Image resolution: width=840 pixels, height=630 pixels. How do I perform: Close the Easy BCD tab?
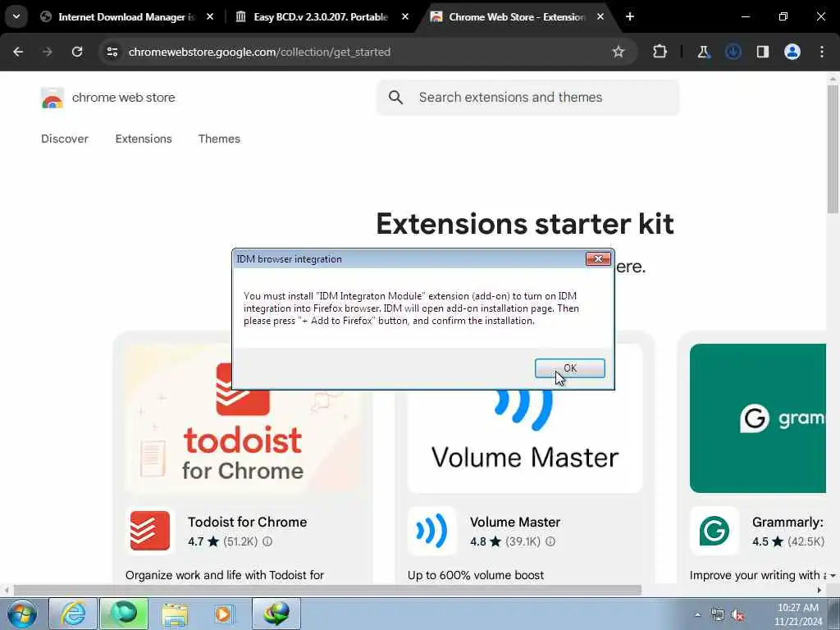405,17
